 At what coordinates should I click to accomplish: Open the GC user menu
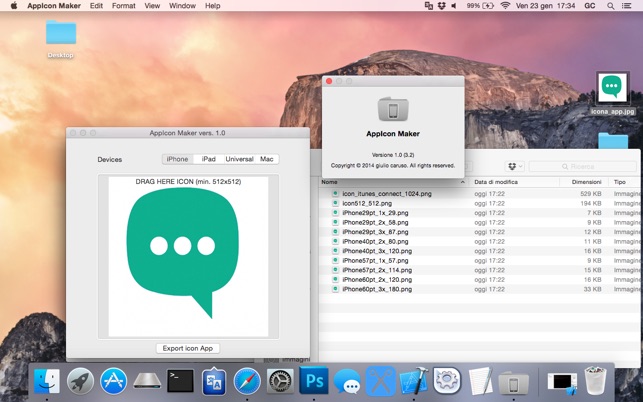pyautogui.click(x=590, y=6)
